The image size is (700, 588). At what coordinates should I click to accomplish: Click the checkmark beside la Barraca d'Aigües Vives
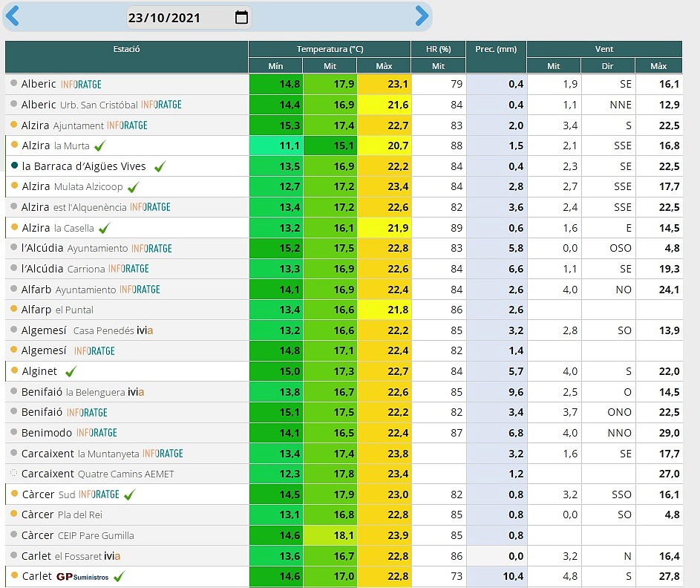click(160, 166)
